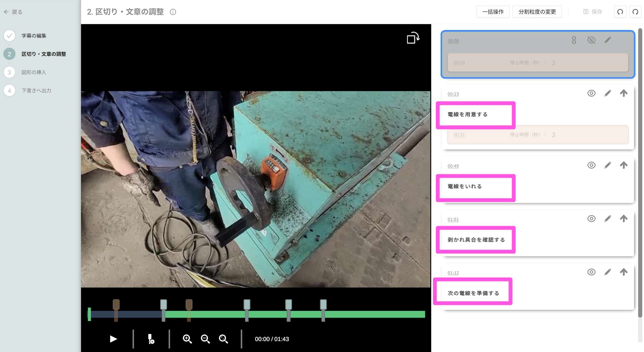Click the pencil icon on 00:23 segment
The image size is (644, 352).
(607, 93)
